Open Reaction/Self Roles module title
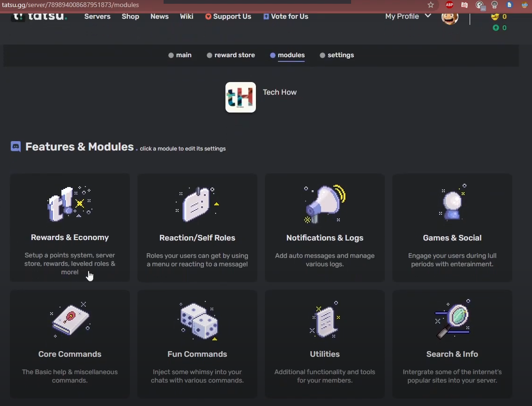 coord(197,238)
